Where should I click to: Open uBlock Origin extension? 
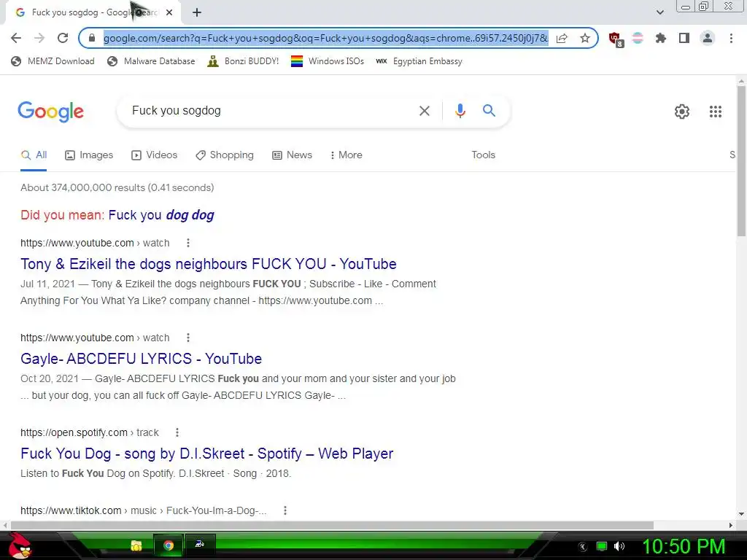tap(616, 39)
